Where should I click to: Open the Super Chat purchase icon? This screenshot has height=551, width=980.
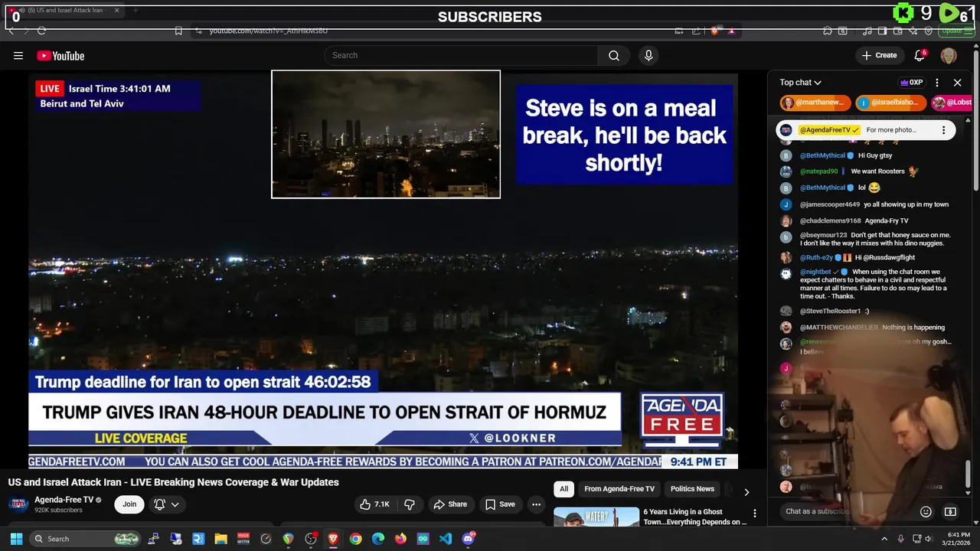tap(950, 511)
